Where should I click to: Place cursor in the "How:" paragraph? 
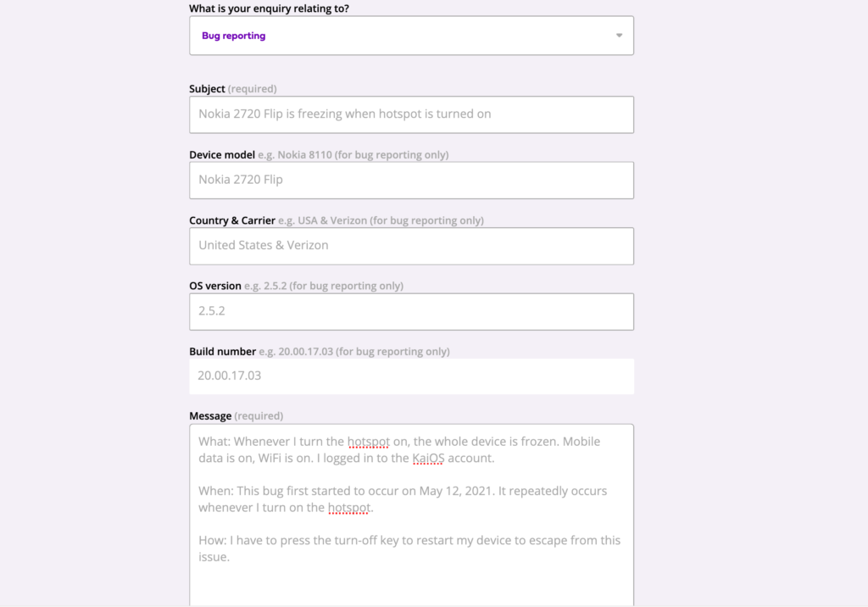tap(409, 549)
